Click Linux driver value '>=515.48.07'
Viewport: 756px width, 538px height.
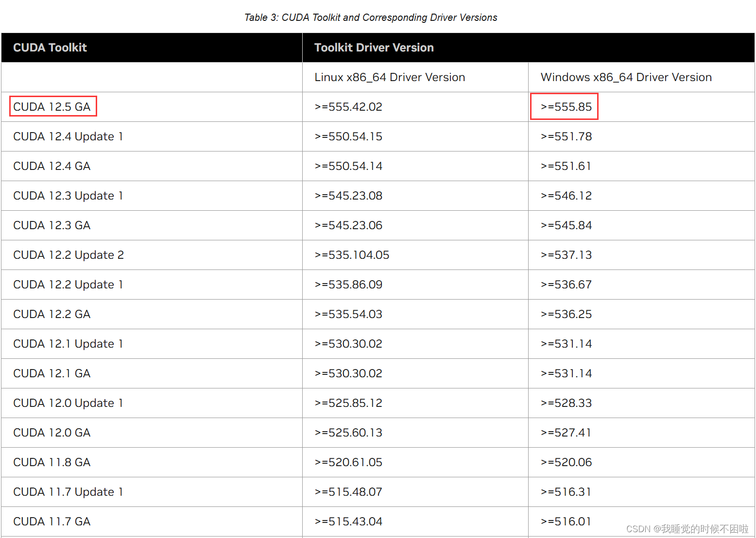pos(348,492)
